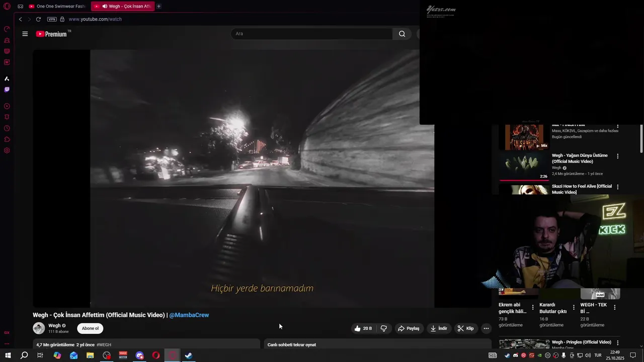Open Twitch panel in Opera sidebar
Screen dimensions: 644x362
pos(7,89)
